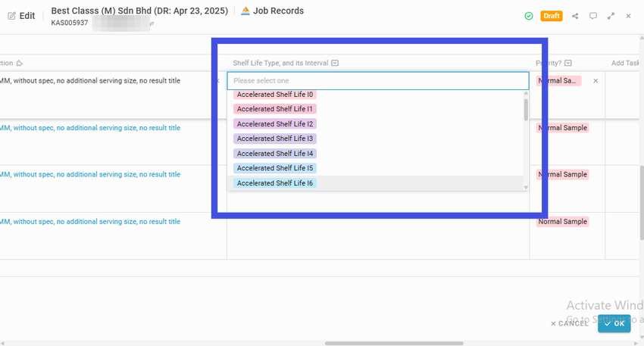Screen dimensions: 644x346
Task: Select Accelerated Shelf Life I3 option
Action: tap(275, 139)
